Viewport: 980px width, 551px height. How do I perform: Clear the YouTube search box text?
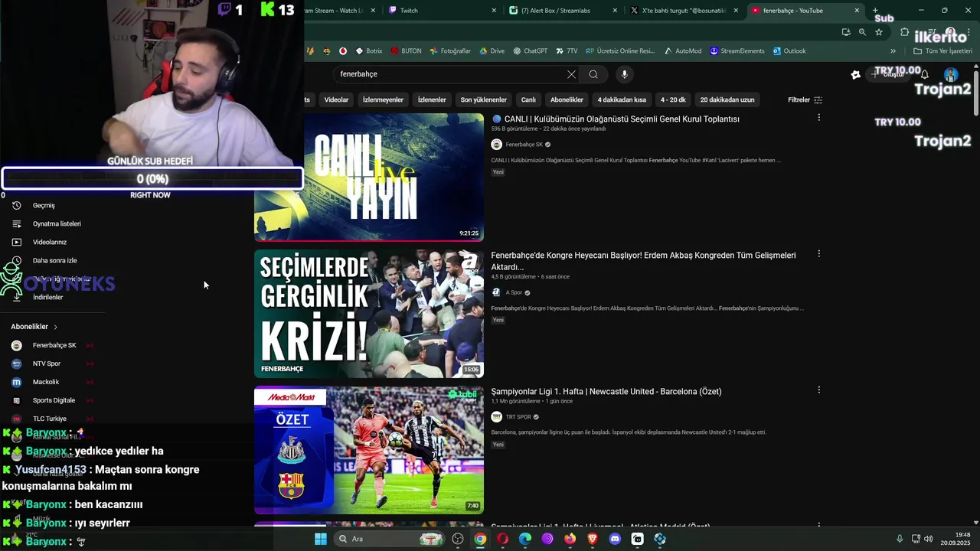pos(571,74)
